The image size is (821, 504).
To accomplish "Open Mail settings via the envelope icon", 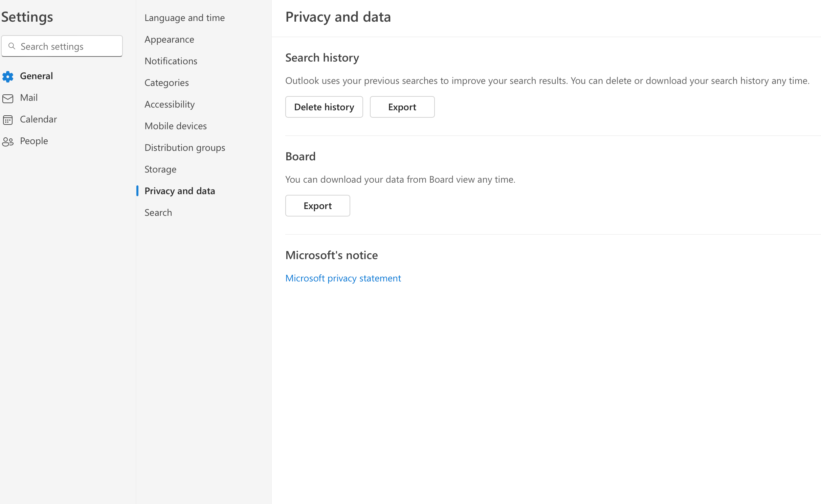I will click(x=8, y=98).
